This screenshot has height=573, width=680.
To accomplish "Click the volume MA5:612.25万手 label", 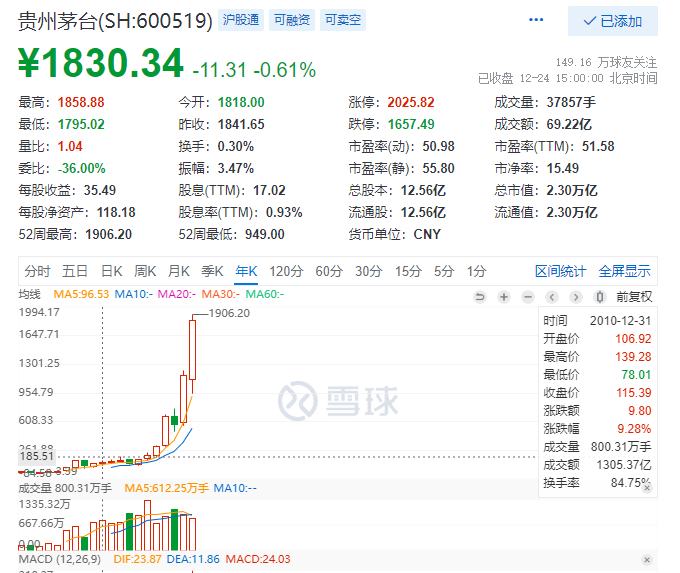I will pos(167,488).
